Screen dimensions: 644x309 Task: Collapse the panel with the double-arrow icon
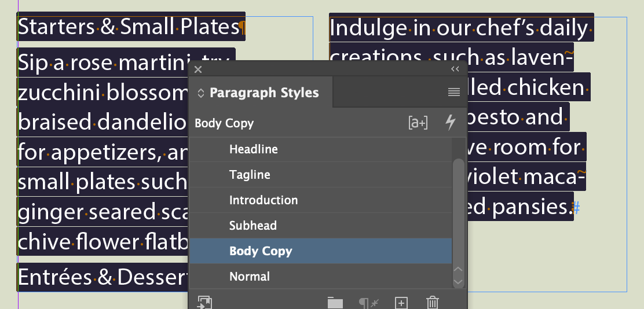click(x=455, y=69)
